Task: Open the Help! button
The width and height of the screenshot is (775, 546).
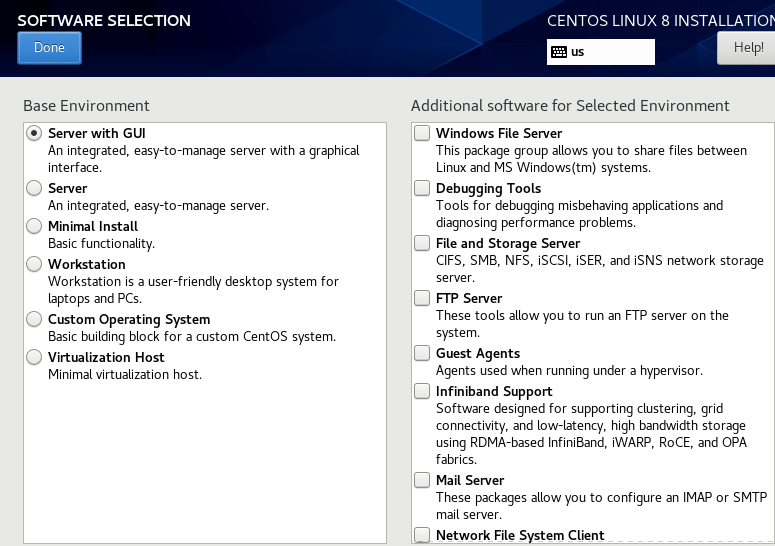Action: tap(746, 47)
